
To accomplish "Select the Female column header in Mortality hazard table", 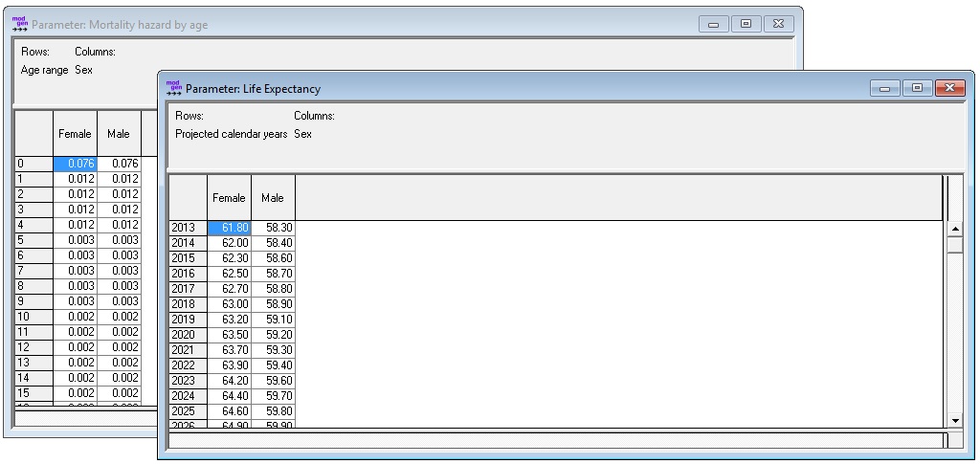I will point(75,134).
